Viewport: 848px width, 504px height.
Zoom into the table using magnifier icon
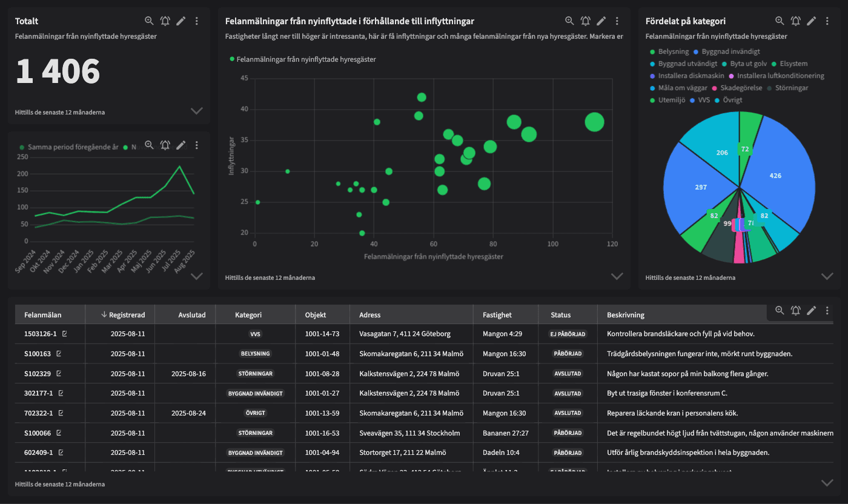[780, 311]
